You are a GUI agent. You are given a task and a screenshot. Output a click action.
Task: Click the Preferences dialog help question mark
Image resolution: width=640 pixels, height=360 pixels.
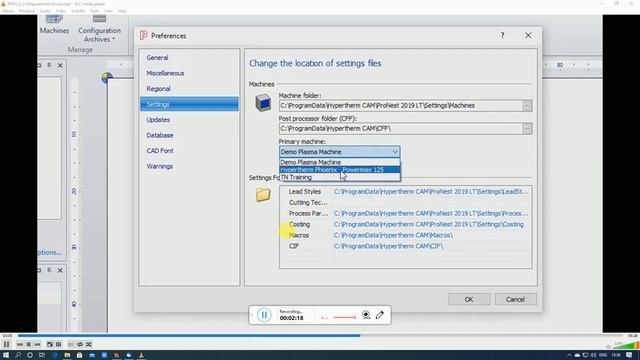click(x=502, y=36)
